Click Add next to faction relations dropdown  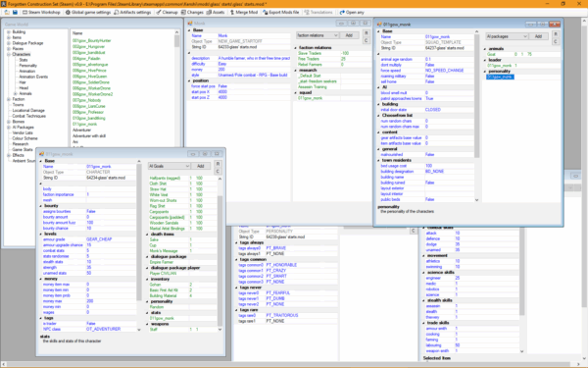(x=349, y=35)
